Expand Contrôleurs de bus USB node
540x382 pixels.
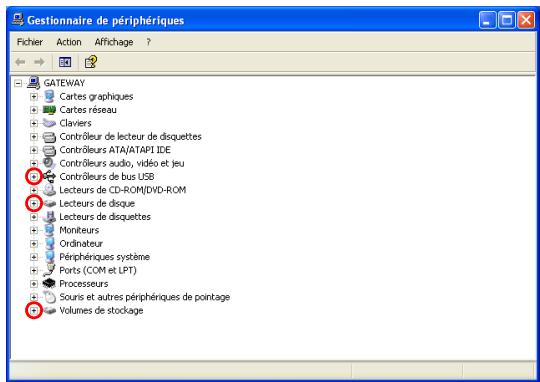tap(34, 177)
